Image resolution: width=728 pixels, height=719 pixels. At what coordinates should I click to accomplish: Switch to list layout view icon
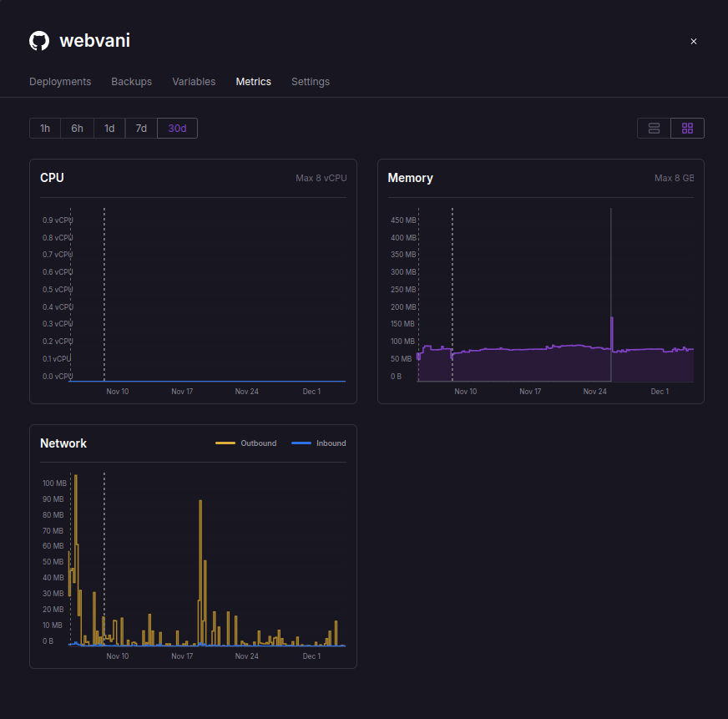coord(654,129)
